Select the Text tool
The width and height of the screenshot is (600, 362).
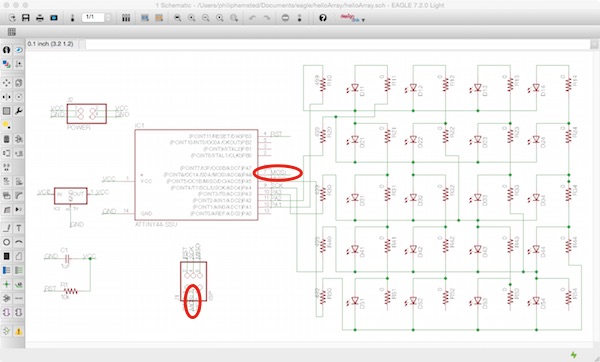pos(18,228)
